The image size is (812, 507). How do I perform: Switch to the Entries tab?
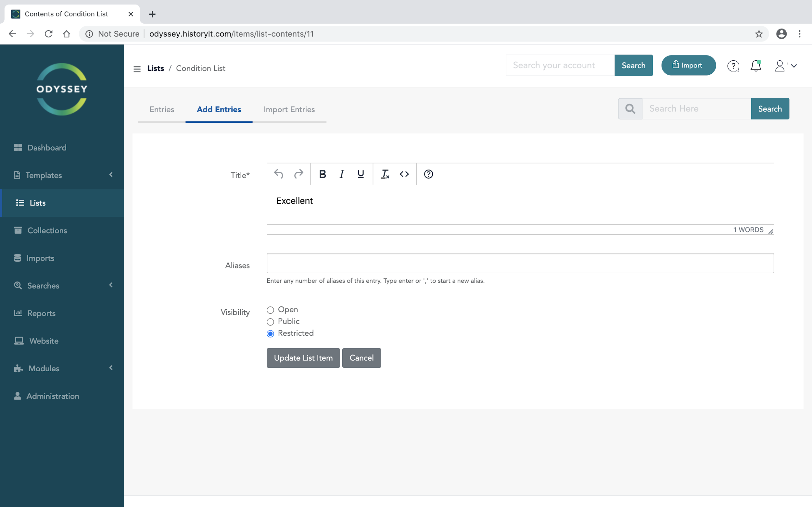tap(162, 110)
